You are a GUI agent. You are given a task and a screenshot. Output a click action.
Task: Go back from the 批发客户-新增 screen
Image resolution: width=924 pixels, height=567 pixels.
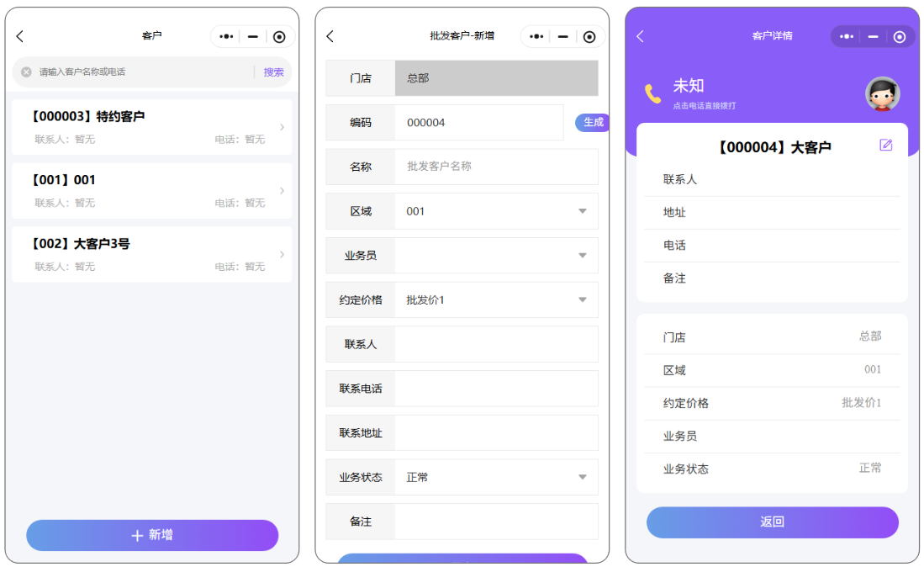point(330,36)
